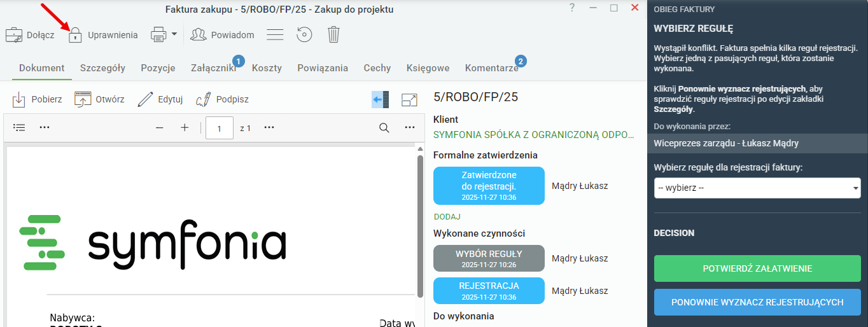Click the 5/ROBO/FP/25 document number heading
Viewport: 868px width, 327px height.
(476, 97)
